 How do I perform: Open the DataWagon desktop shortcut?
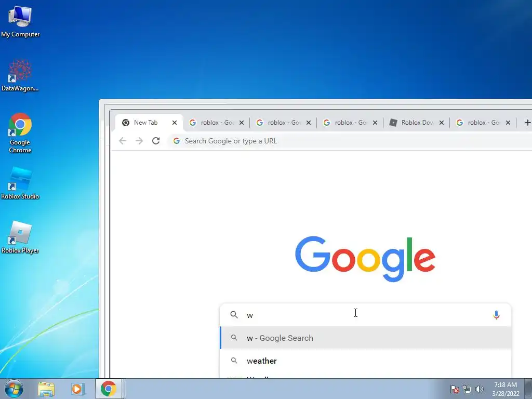point(20,75)
